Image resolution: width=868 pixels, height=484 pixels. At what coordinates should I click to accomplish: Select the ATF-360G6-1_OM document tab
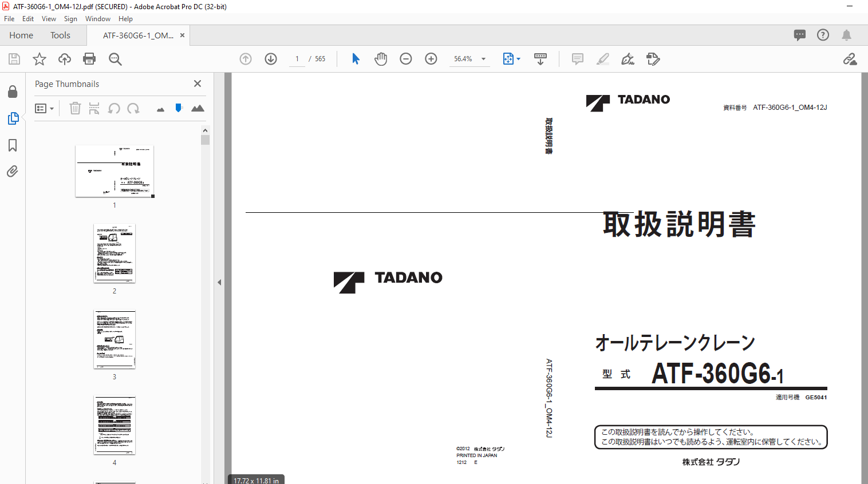pos(138,35)
